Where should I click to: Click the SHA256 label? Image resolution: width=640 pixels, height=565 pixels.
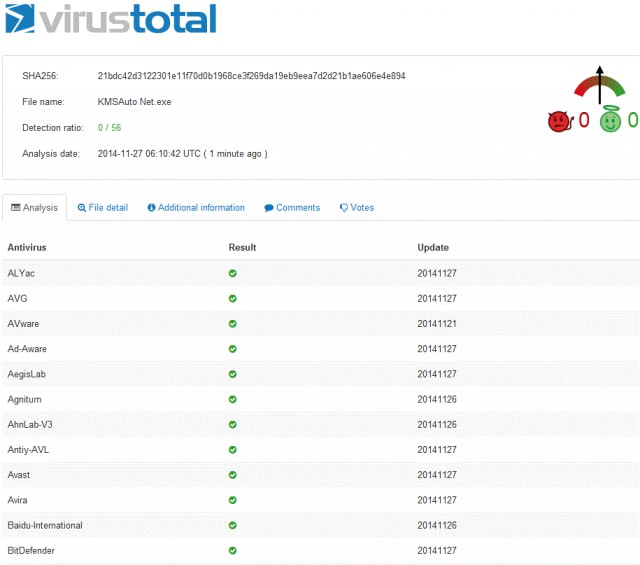pos(40,76)
